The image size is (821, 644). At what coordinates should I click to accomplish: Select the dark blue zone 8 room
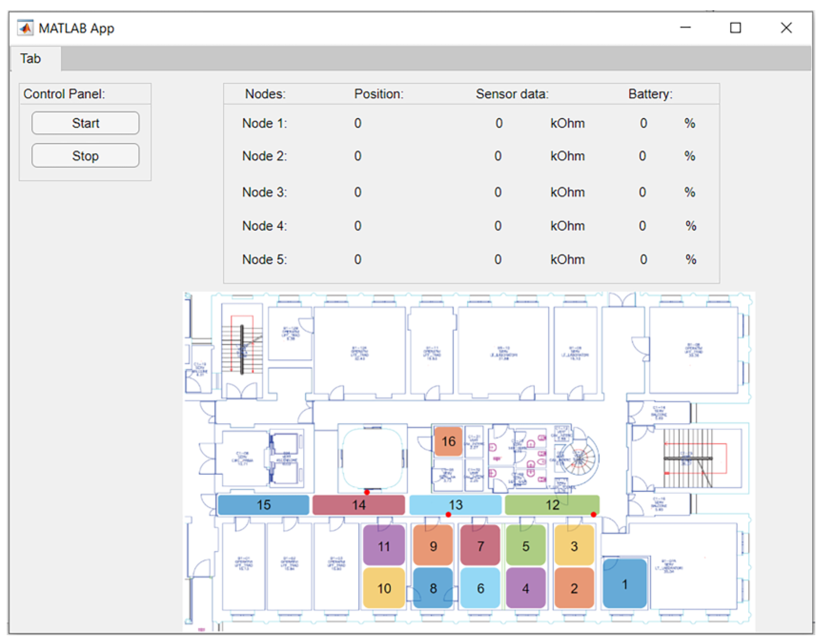(x=433, y=588)
